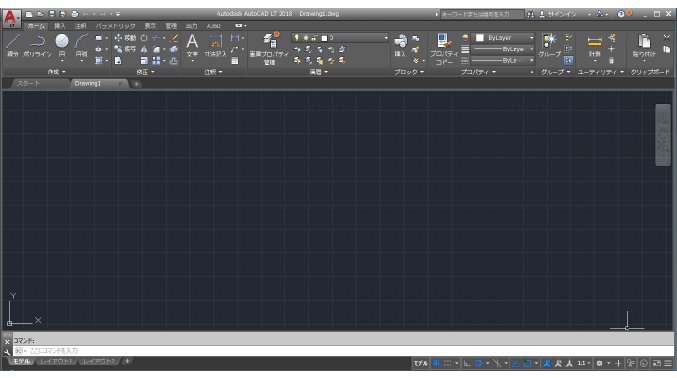Toggle snap mode in status bar

pyautogui.click(x=447, y=363)
